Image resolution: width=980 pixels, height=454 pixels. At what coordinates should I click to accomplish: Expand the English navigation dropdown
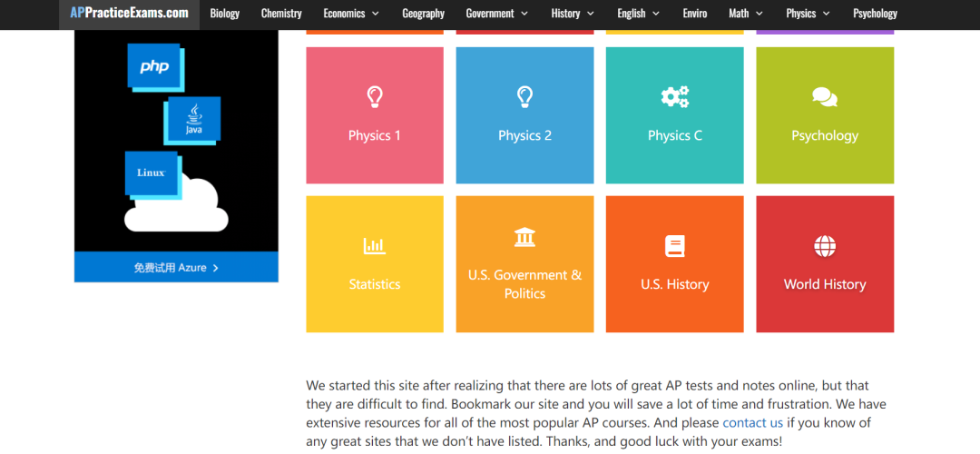pyautogui.click(x=638, y=14)
